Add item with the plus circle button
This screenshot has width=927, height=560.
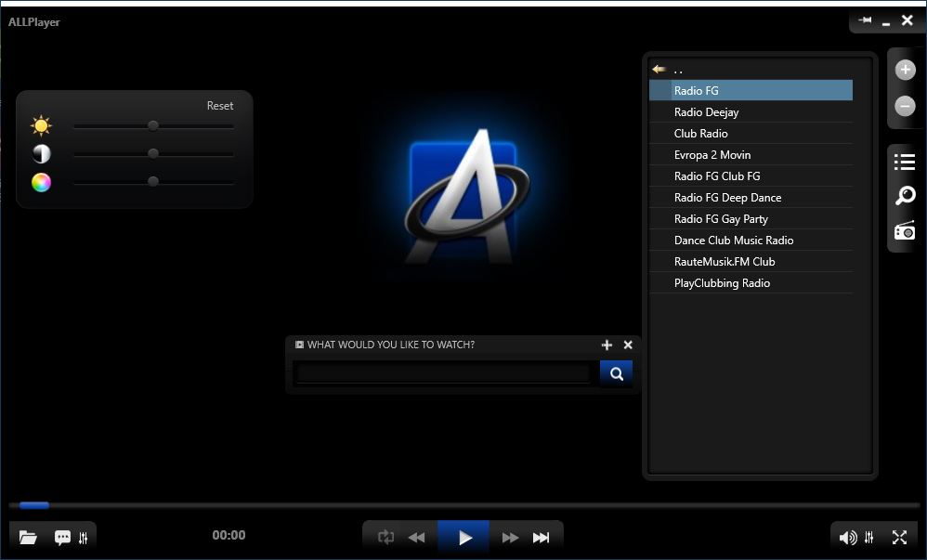click(x=905, y=70)
